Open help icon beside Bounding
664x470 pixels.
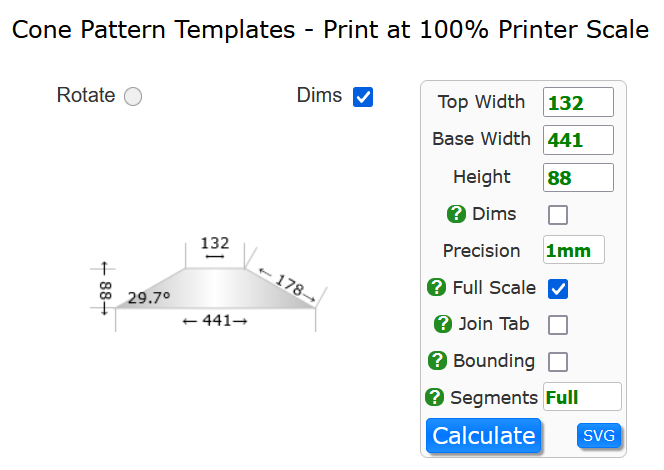(437, 361)
